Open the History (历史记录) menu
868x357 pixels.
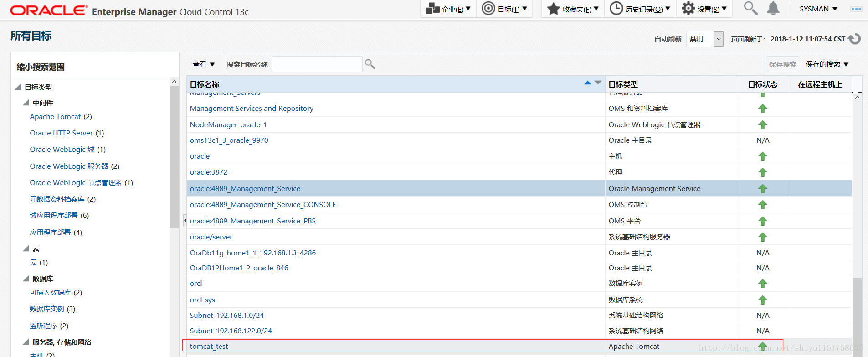click(640, 9)
